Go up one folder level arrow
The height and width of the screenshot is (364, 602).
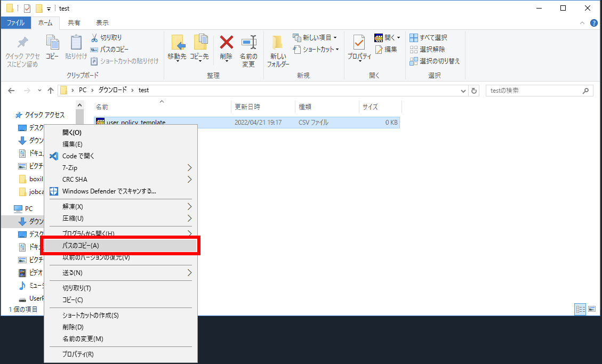tap(51, 91)
